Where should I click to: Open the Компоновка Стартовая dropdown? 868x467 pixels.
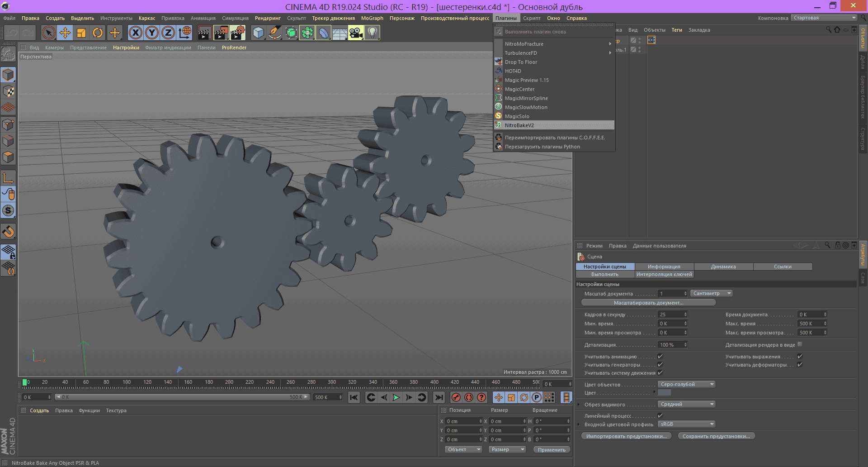[x=824, y=18]
